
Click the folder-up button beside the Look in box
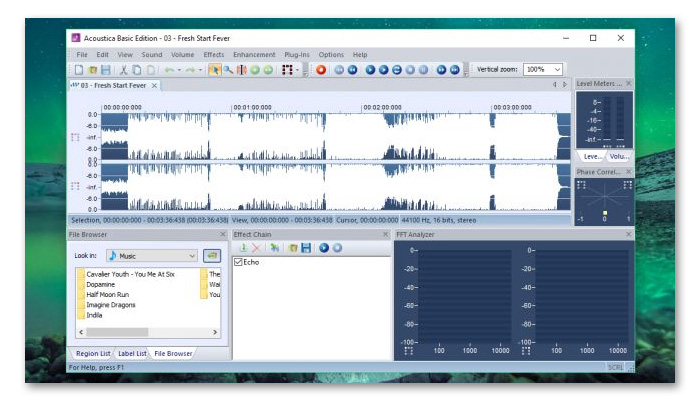(211, 256)
